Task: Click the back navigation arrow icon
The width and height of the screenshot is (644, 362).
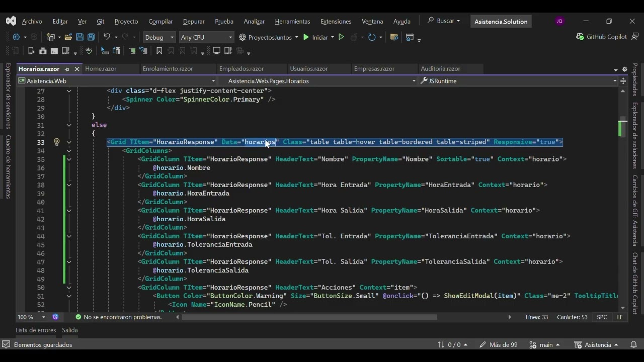Action: (x=16, y=37)
